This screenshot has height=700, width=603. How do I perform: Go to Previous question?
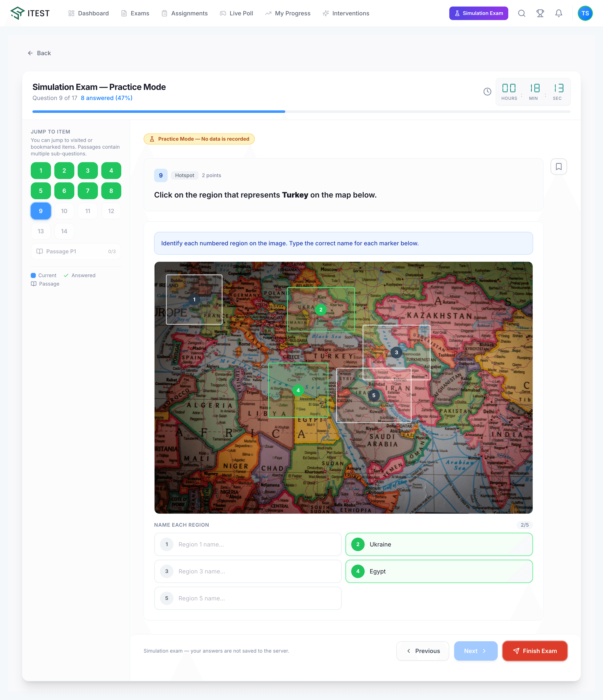423,651
